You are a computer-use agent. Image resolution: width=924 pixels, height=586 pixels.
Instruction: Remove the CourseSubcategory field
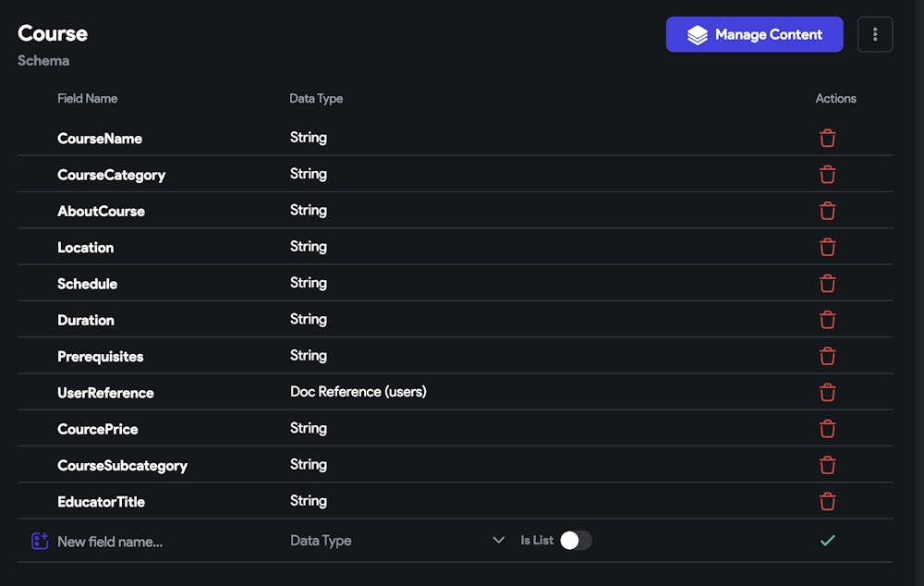[x=827, y=465]
